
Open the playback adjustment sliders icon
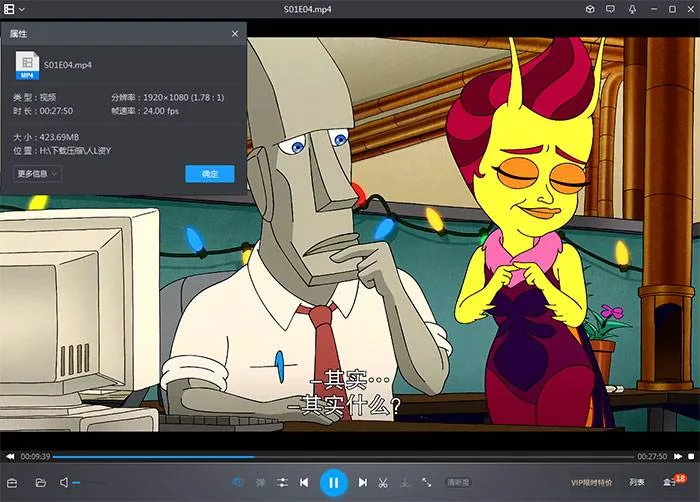(x=282, y=482)
